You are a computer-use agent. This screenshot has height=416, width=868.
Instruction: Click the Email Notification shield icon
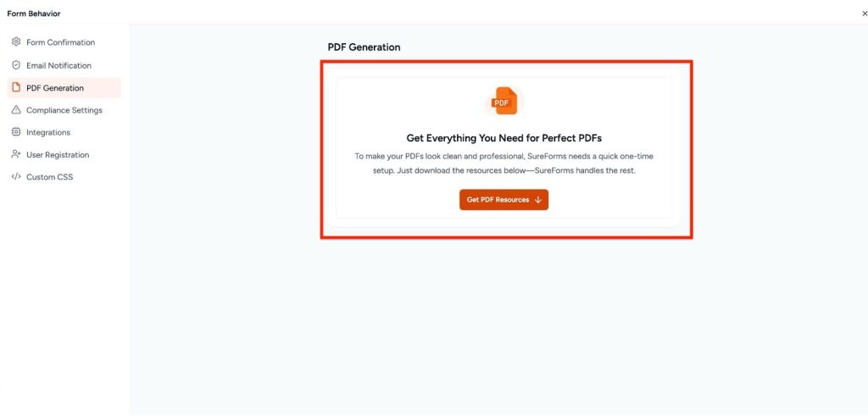coord(16,65)
